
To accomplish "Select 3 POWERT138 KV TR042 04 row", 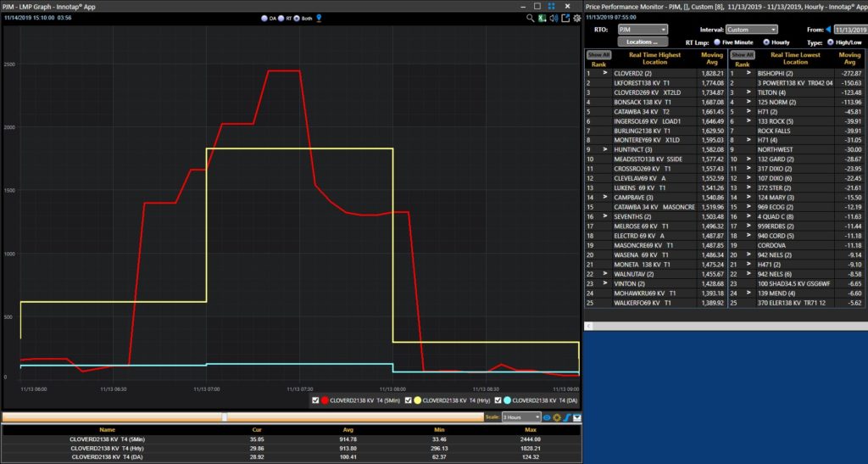I will tap(798, 83).
